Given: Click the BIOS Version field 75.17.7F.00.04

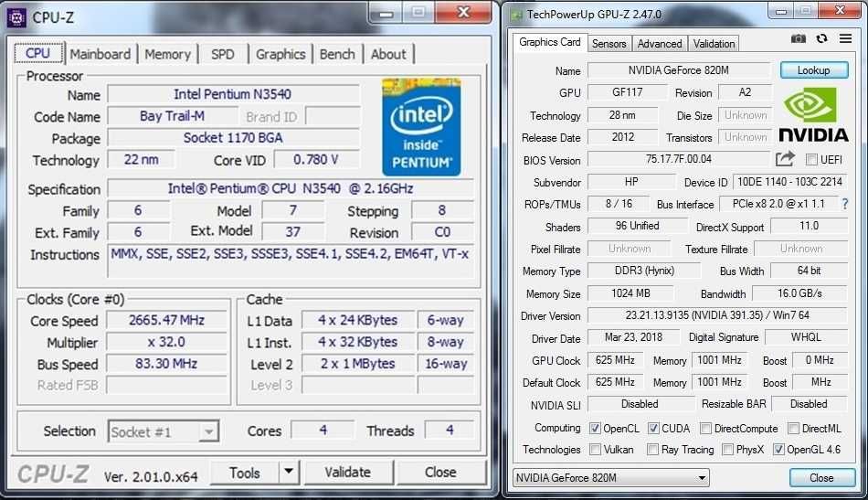Looking at the screenshot, I should pyautogui.click(x=679, y=159).
